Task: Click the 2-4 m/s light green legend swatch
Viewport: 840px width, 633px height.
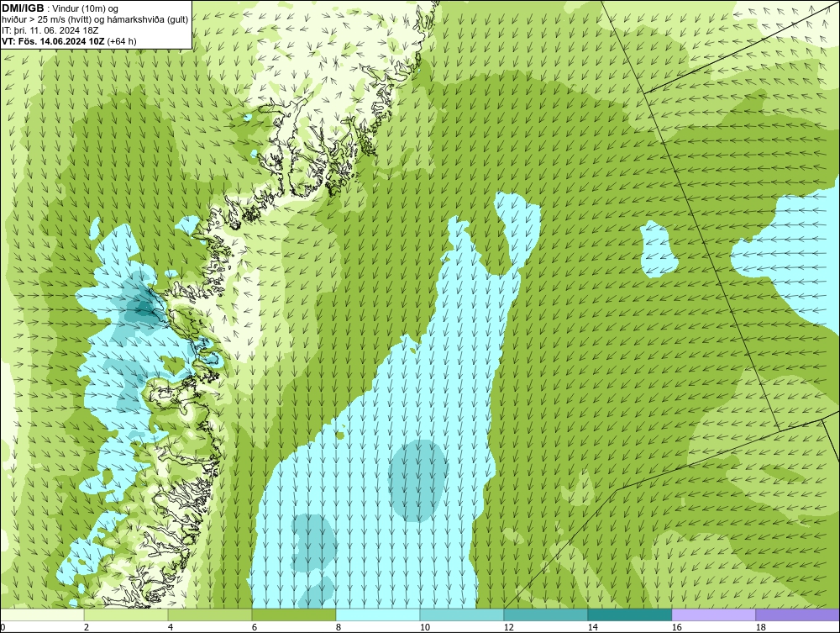Action: click(x=126, y=615)
